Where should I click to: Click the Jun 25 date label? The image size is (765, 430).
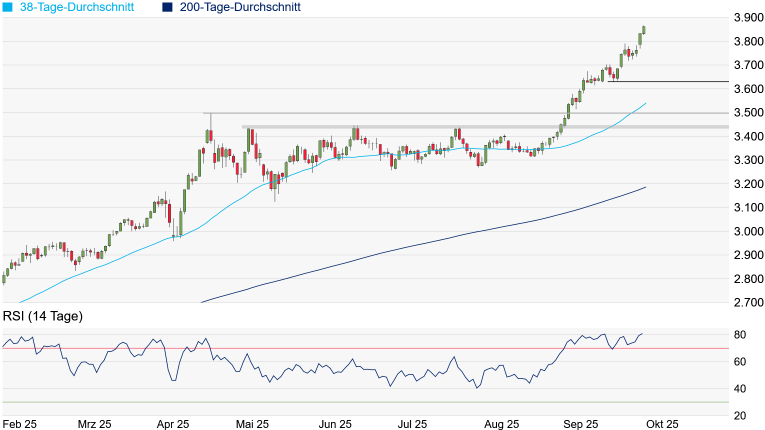tap(335, 424)
